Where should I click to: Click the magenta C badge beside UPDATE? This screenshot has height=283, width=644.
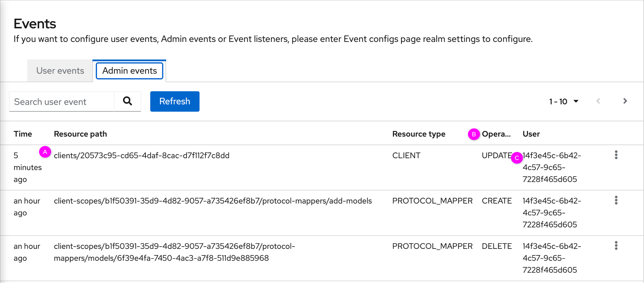[x=517, y=158]
